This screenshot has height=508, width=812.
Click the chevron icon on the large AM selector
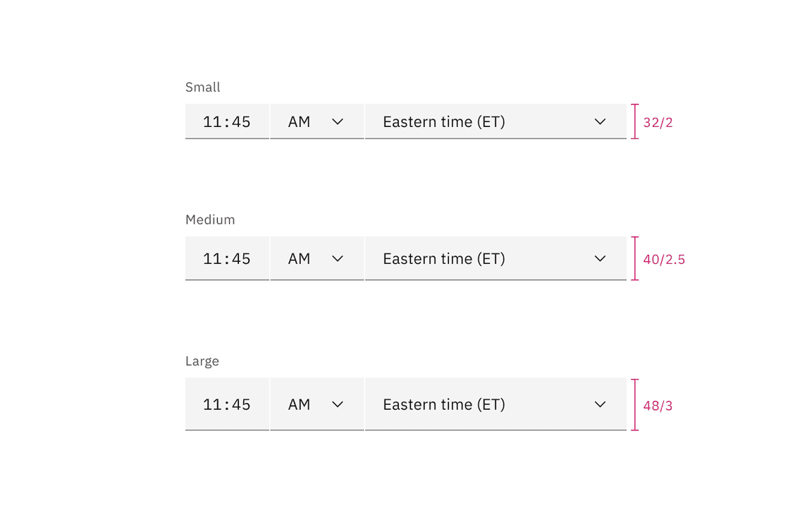338,404
